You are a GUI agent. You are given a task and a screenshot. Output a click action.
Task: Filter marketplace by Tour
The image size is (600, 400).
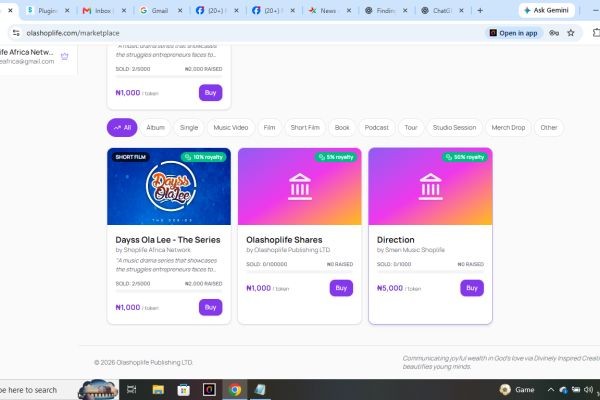[411, 127]
